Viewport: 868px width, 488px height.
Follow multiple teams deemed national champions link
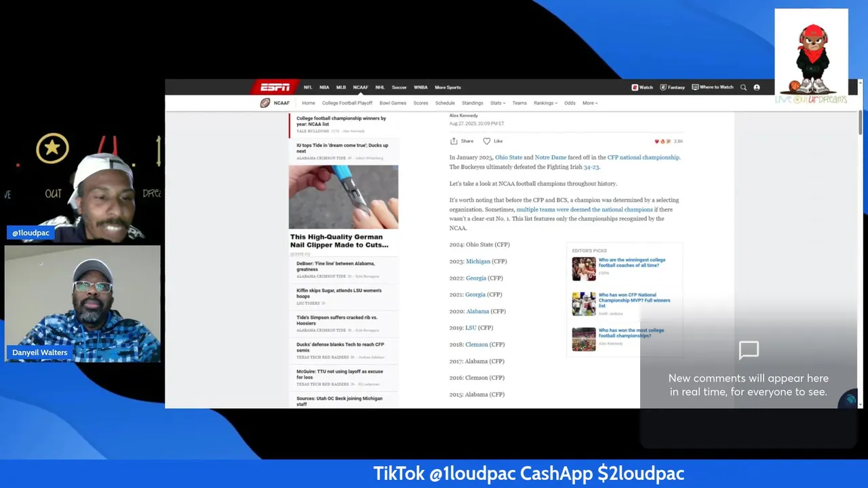[x=585, y=209]
